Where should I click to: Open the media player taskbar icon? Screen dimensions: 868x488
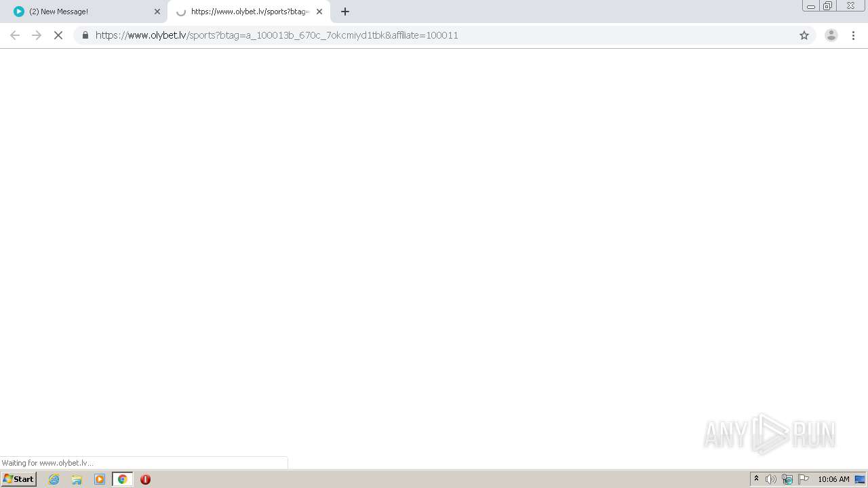coord(100,479)
